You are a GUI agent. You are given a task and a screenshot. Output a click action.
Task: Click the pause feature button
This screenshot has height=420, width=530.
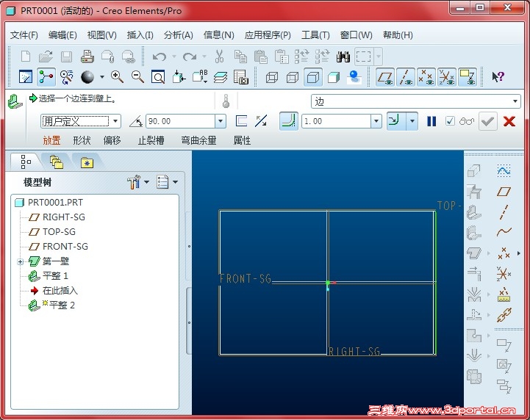pos(431,121)
